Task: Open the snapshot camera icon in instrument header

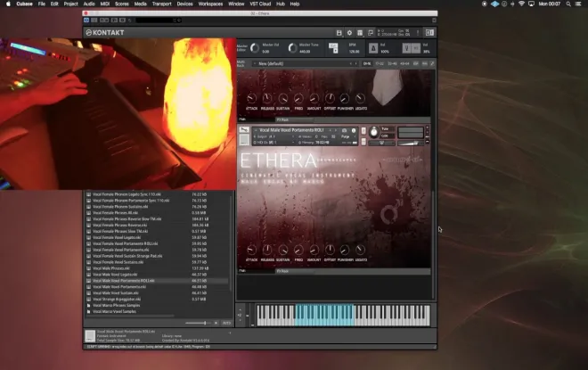Action: [x=344, y=130]
